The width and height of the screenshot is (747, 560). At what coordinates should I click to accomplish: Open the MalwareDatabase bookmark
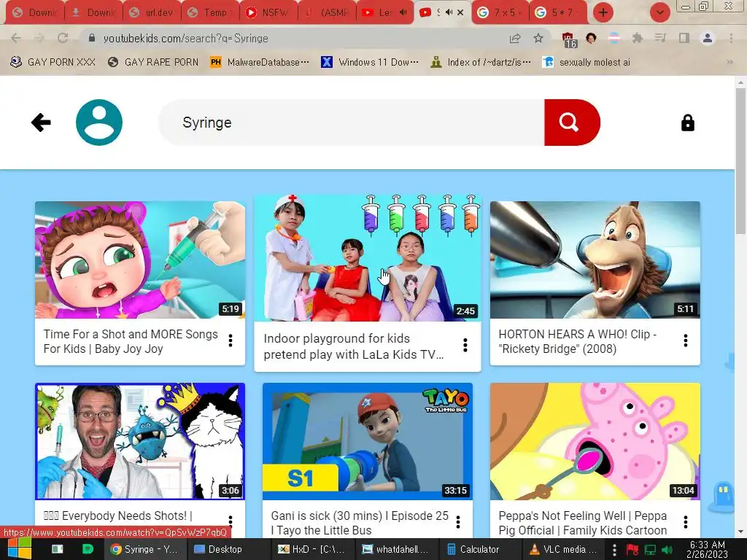pos(260,63)
